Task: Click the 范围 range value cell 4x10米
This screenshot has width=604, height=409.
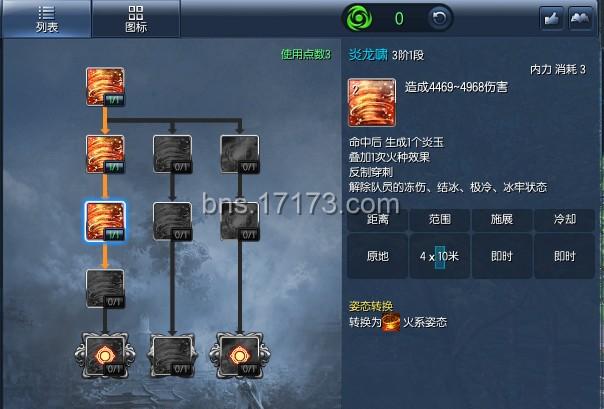Action: [440, 256]
